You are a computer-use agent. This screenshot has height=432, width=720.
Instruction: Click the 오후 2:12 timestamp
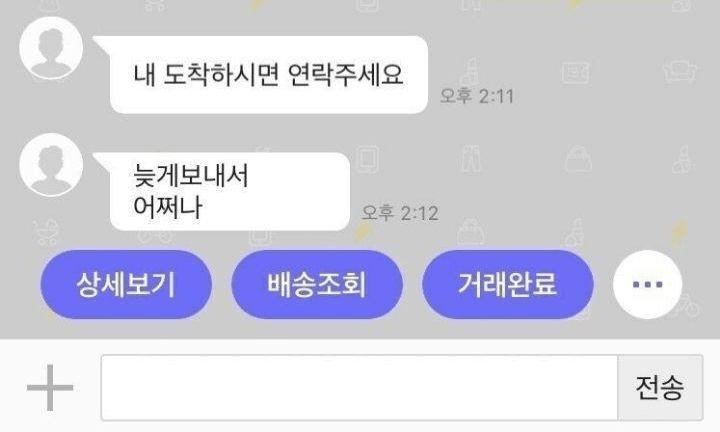point(399,213)
